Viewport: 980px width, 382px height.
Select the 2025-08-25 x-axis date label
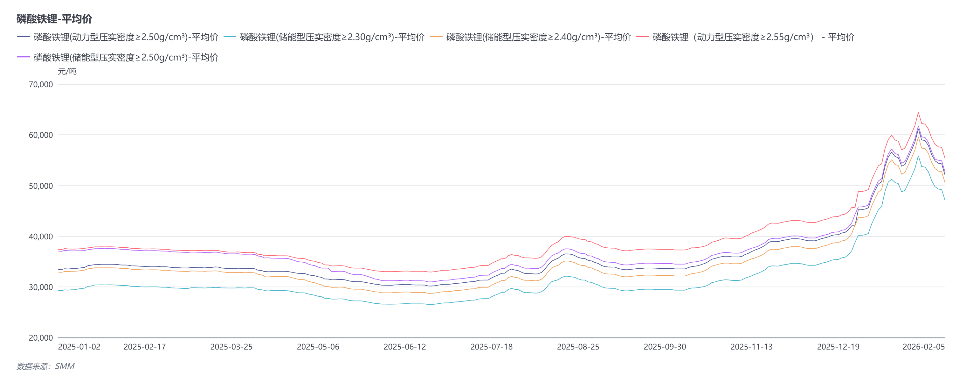tap(578, 347)
